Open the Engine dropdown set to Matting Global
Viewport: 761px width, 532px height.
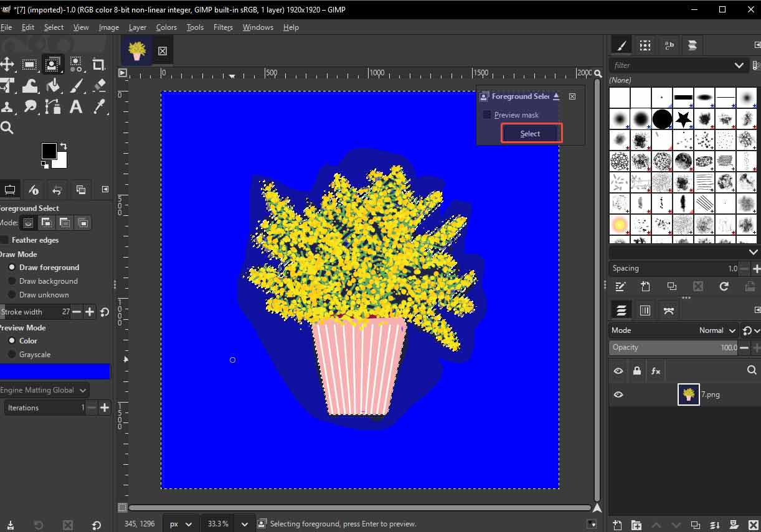click(44, 390)
